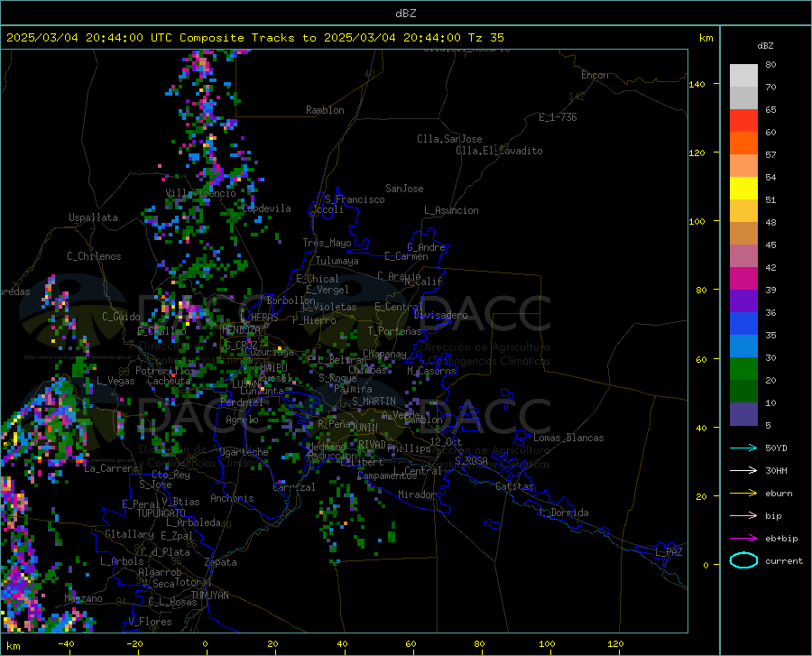This screenshot has width=812, height=656.
Task: Click the Divisadero place label
Action: point(440,315)
